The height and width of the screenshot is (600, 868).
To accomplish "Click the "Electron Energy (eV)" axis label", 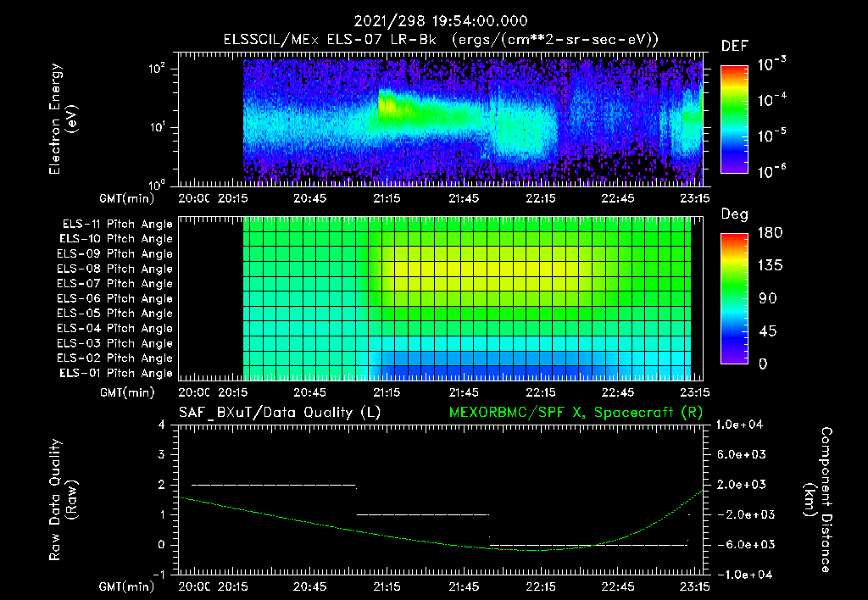I will (x=63, y=119).
